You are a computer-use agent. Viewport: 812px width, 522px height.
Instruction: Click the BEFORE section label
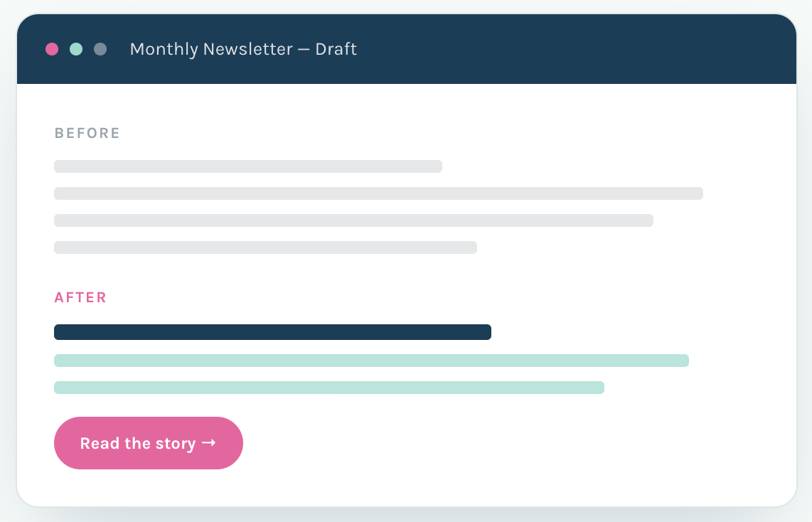pyautogui.click(x=87, y=133)
